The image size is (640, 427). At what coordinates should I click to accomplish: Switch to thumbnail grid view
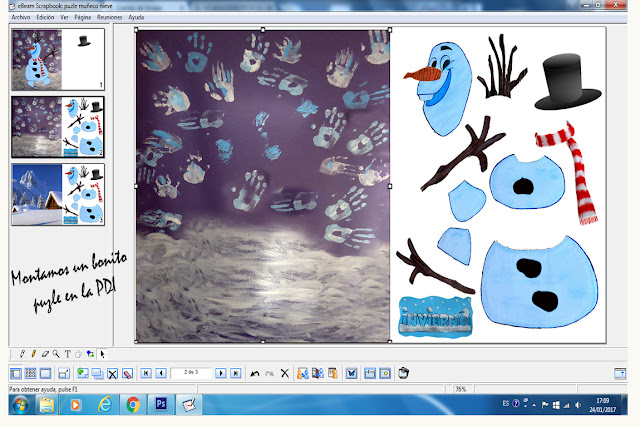[31, 373]
